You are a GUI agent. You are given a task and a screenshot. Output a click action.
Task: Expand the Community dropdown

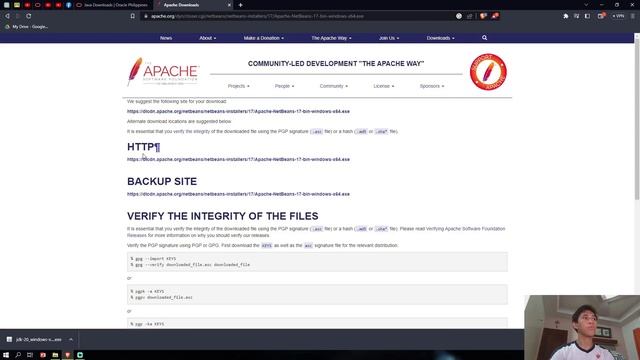(x=333, y=86)
